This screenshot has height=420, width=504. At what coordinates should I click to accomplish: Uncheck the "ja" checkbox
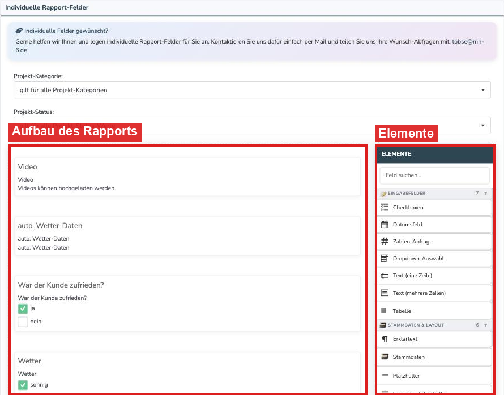(23, 309)
